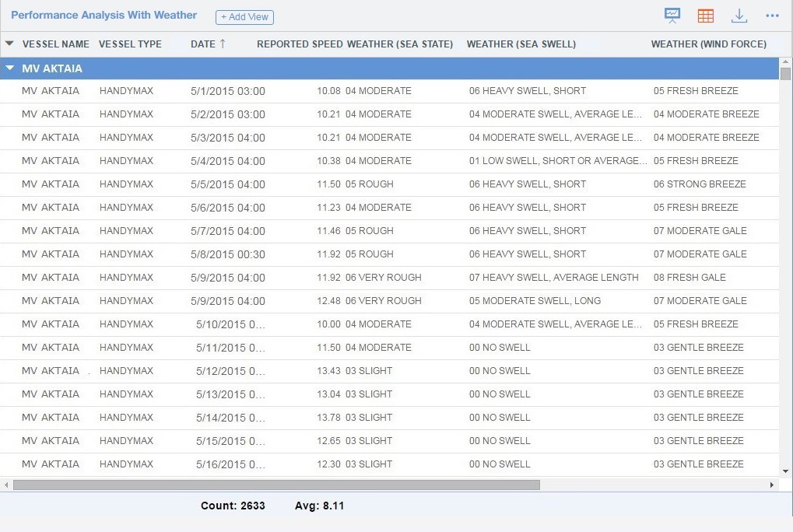Screen dimensions: 793x532
Task: Open the chart visualization view icon
Action: [x=671, y=15]
